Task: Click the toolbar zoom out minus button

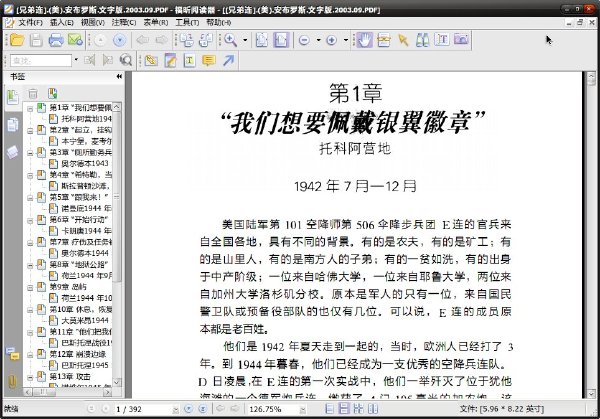Action: 305,40
